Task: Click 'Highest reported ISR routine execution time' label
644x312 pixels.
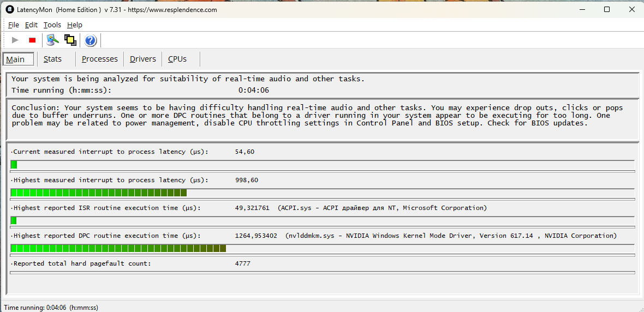Action: [106, 208]
